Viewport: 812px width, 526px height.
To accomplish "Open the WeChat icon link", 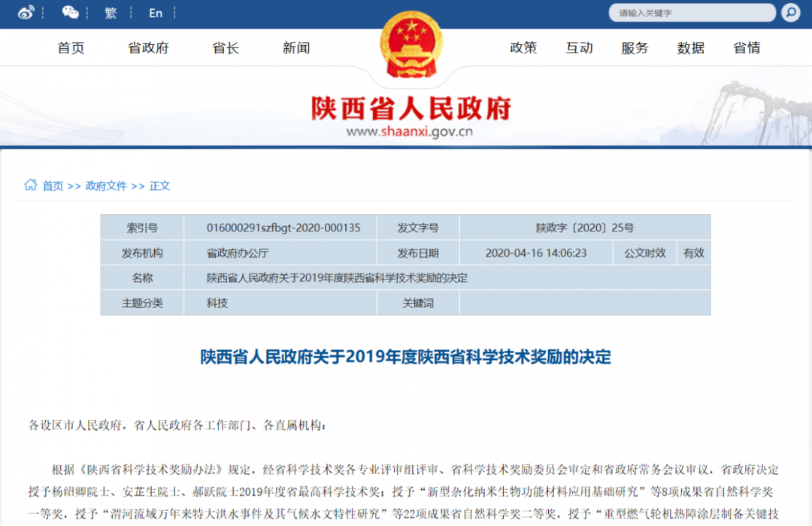I will click(70, 13).
